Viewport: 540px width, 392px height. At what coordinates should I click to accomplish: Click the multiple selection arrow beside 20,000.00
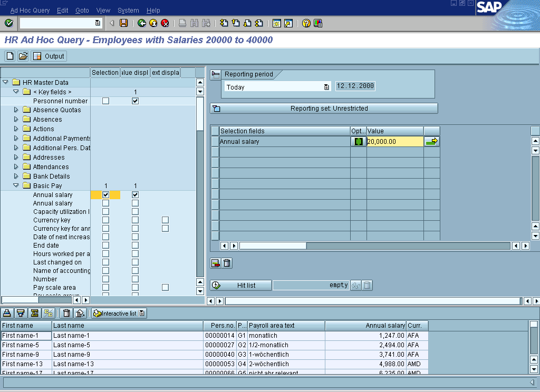431,141
